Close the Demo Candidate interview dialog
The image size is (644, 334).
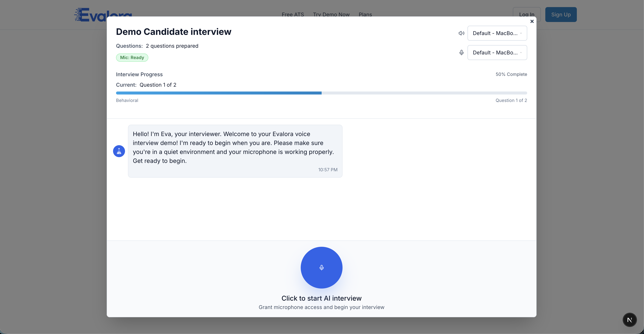pyautogui.click(x=532, y=21)
